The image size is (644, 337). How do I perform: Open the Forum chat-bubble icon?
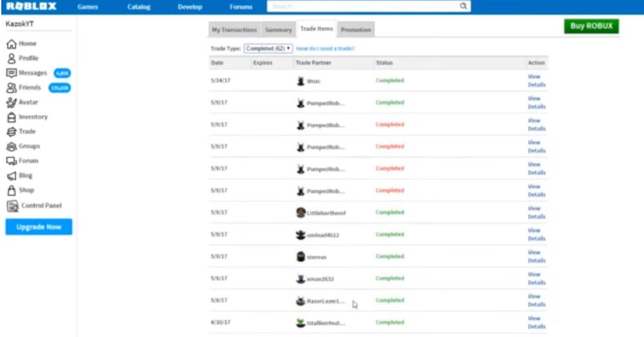click(x=12, y=161)
